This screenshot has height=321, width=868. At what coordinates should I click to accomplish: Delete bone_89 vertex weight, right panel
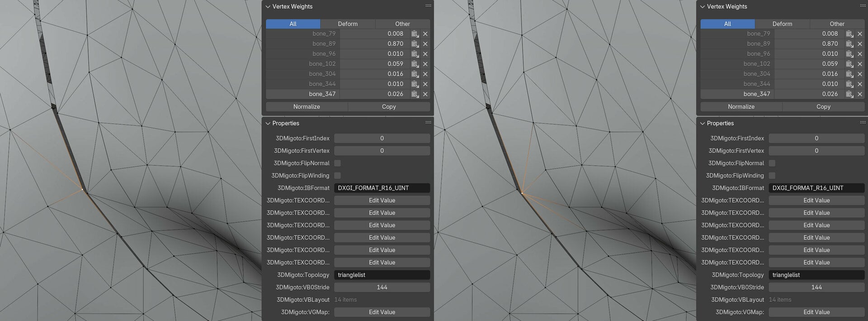[859, 44]
